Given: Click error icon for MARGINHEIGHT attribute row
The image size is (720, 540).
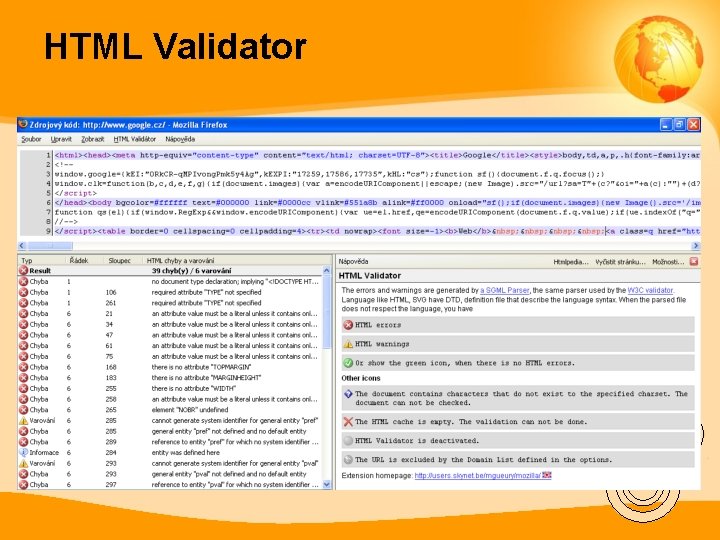Looking at the screenshot, I should point(23,377).
